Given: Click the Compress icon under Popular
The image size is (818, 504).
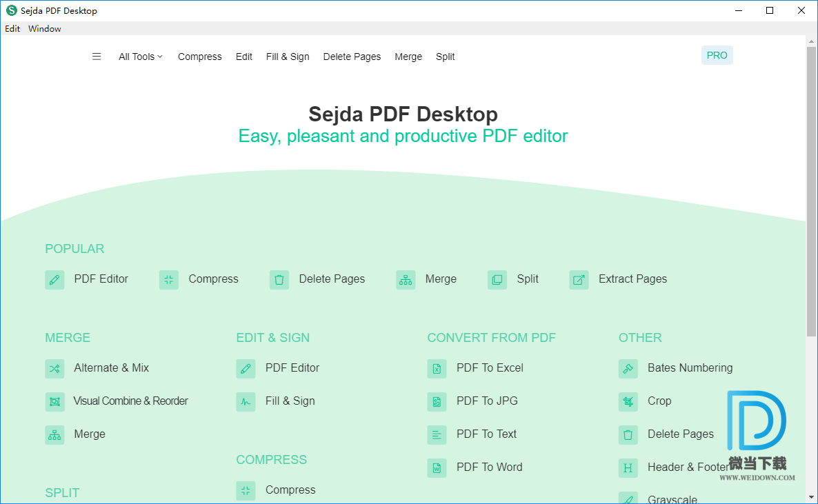Looking at the screenshot, I should coord(169,280).
